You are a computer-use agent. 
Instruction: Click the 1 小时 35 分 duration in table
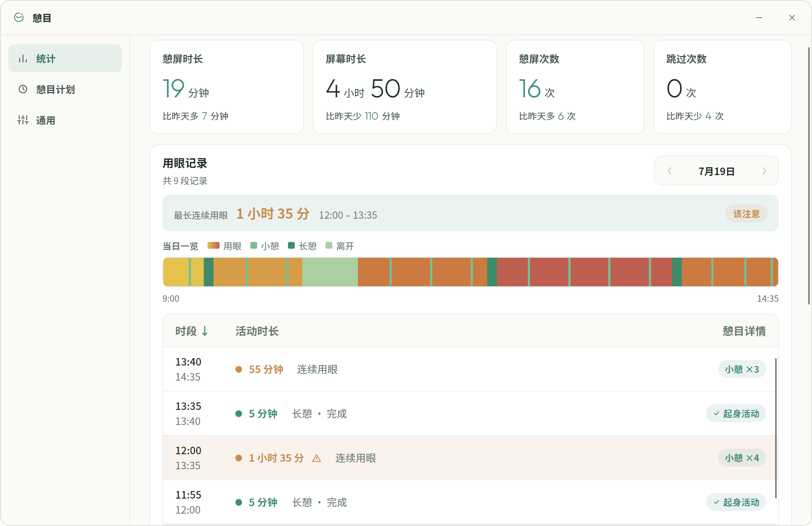coord(276,458)
